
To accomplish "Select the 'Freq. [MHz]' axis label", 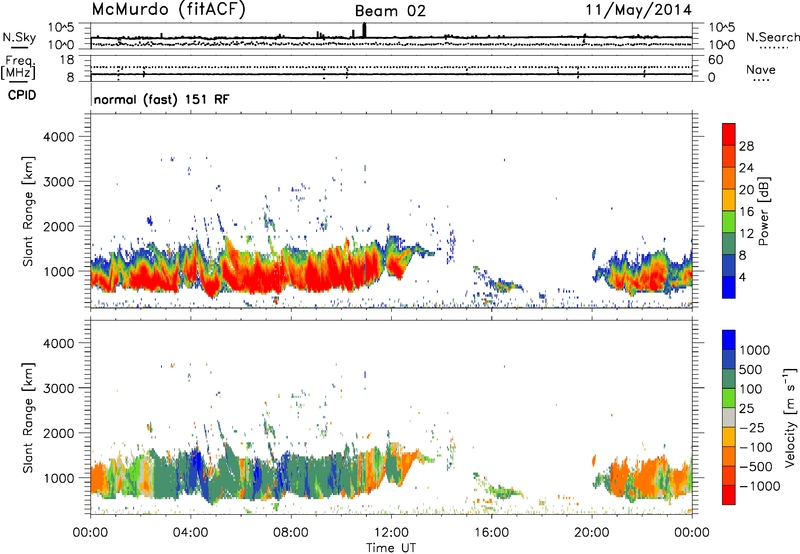I will [18, 68].
